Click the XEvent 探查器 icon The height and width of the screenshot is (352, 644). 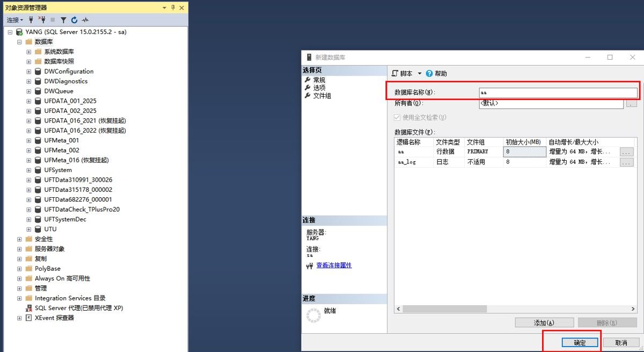click(x=29, y=318)
